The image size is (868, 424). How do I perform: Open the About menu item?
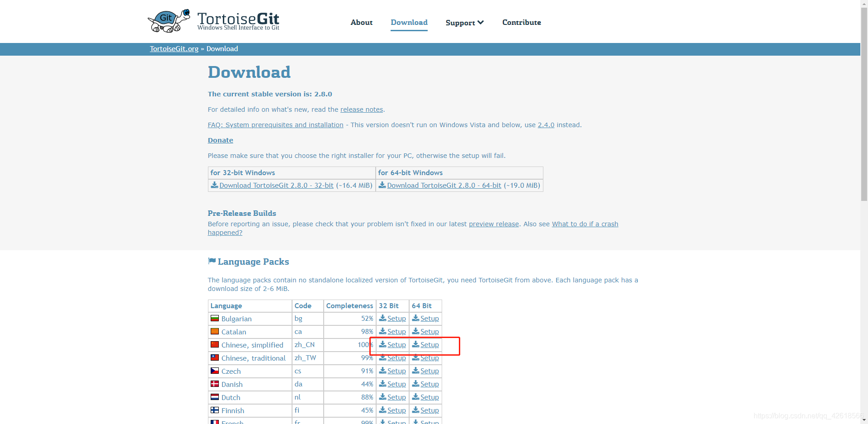[x=362, y=22]
